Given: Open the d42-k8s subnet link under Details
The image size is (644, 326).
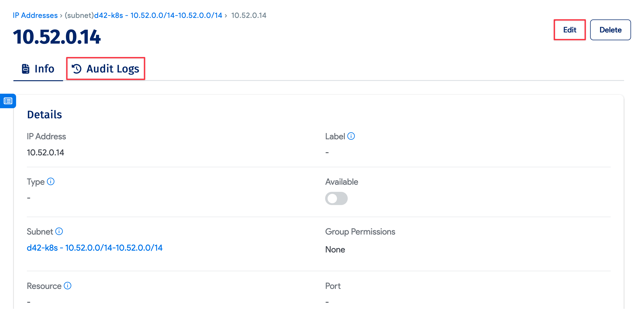Looking at the screenshot, I should (x=95, y=248).
